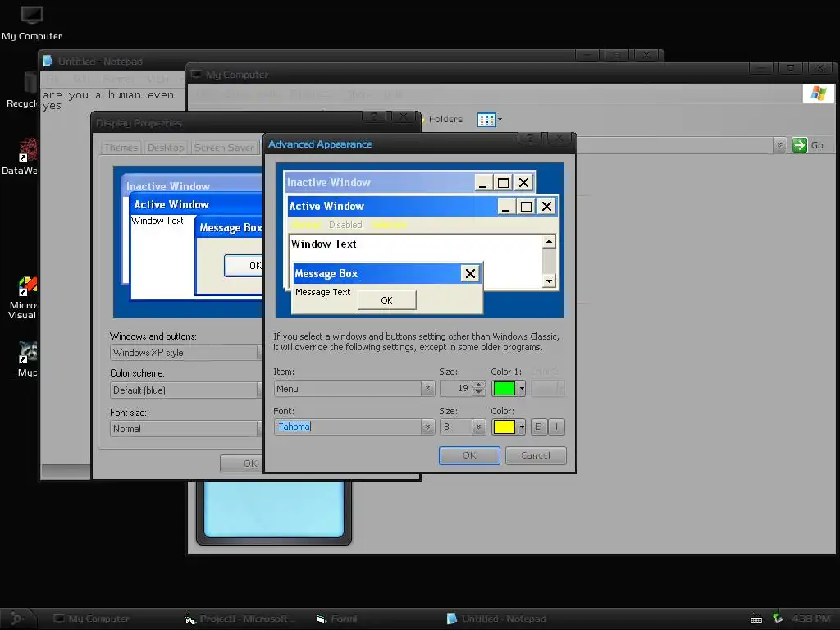Open the Item dropdown showing Menu

point(427,388)
